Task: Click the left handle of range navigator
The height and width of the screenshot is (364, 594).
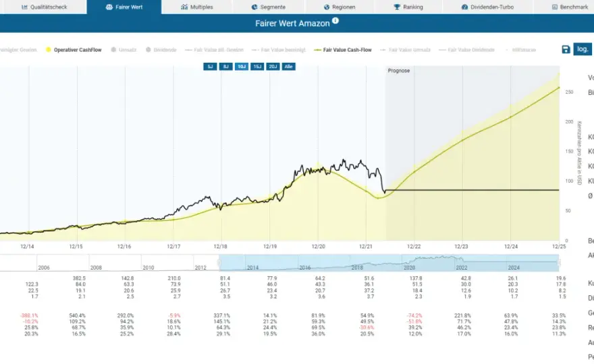Action: coord(219,263)
